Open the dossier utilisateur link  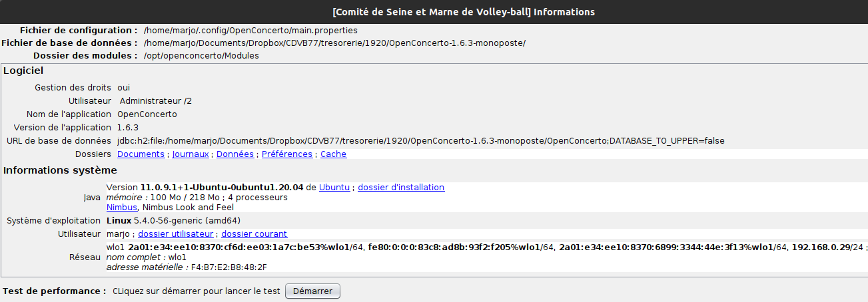(175, 234)
